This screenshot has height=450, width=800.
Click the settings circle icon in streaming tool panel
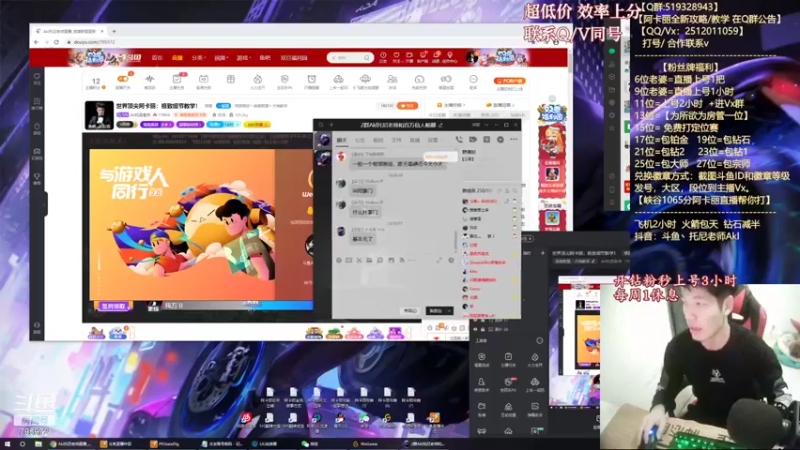coord(539,340)
